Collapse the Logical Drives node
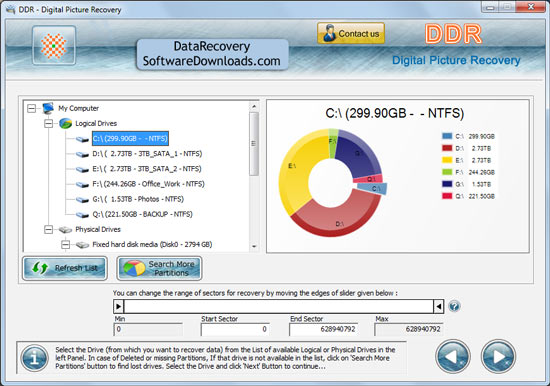 [x=48, y=124]
